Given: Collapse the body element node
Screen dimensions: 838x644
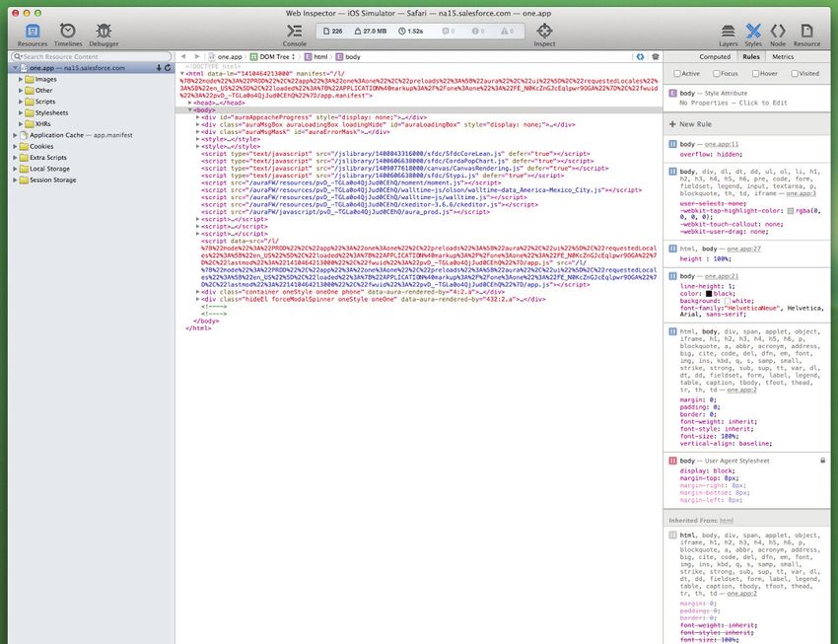Looking at the screenshot, I should [189, 109].
